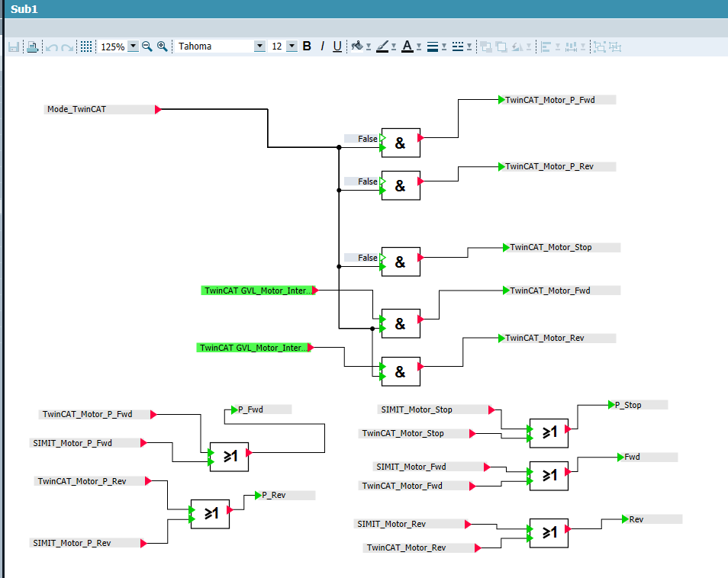Select the TwinCAT_Motor_P_Fwd output connector at top right
This screenshot has height=578, width=728.
pos(557,100)
